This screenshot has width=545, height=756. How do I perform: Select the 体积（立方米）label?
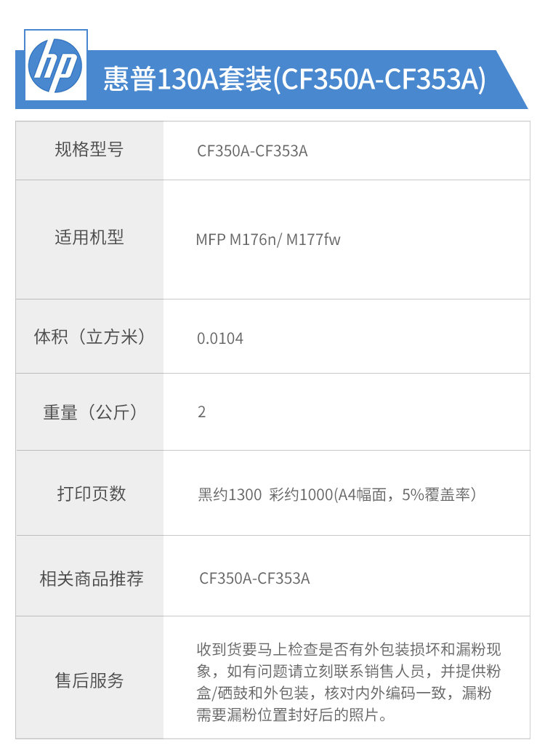89,337
